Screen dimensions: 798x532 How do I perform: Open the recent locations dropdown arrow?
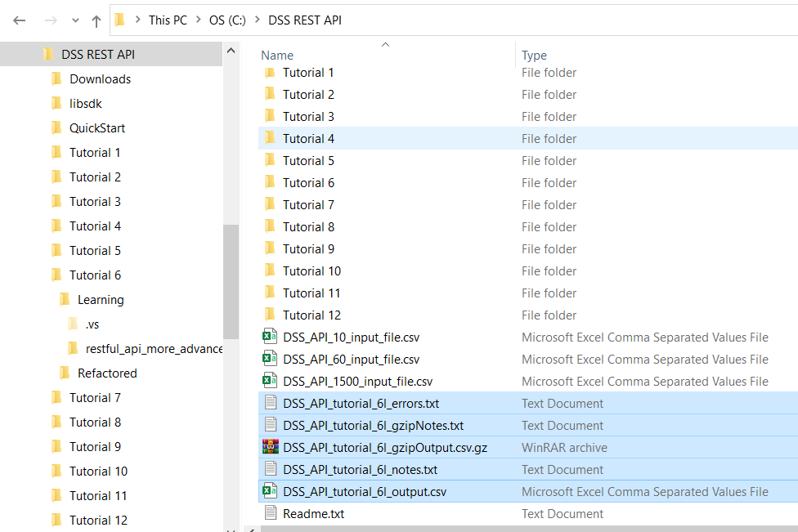pyautogui.click(x=75, y=21)
